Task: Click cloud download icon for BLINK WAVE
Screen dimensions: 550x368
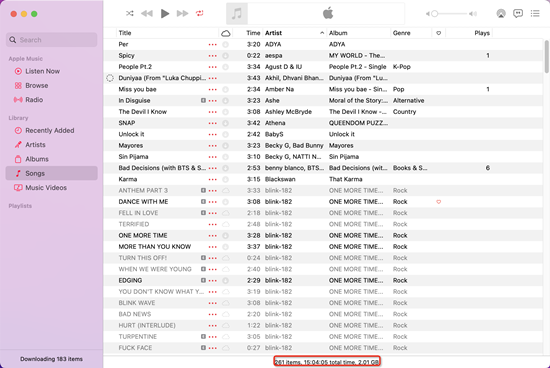Action: [226, 303]
